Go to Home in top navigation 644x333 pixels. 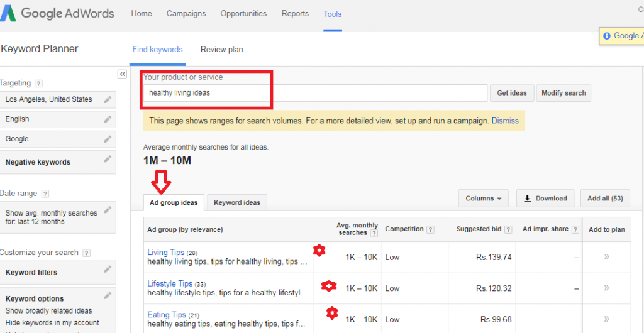pos(142,14)
